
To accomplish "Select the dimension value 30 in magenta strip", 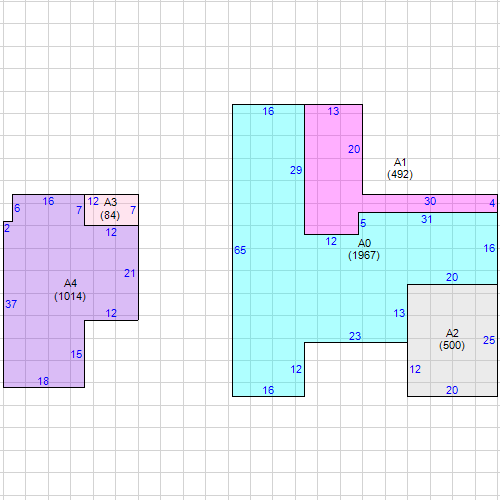I will [x=430, y=201].
